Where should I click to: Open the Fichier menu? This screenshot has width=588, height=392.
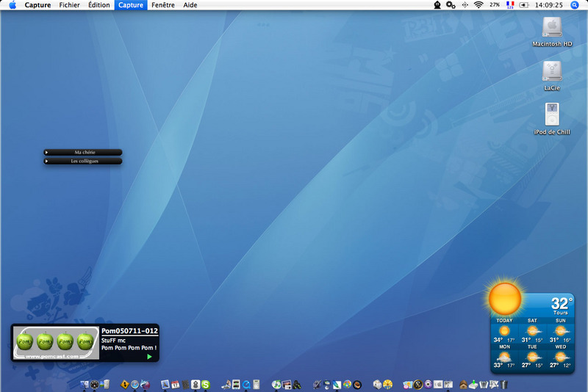tap(69, 4)
